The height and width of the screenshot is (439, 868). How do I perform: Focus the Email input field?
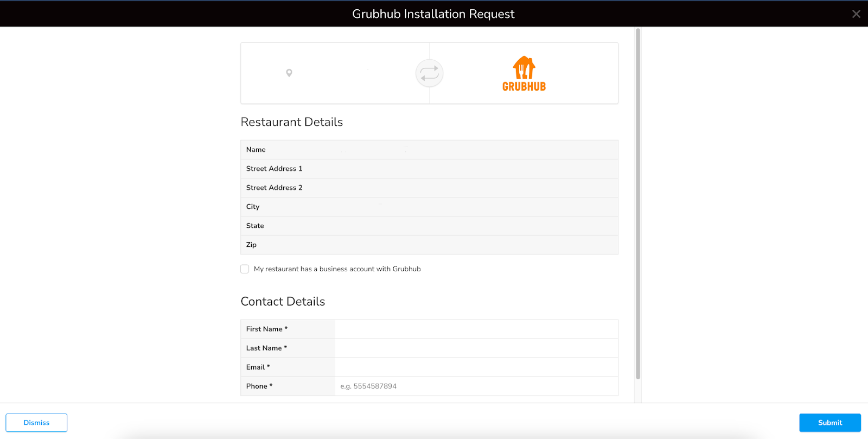[x=476, y=367]
